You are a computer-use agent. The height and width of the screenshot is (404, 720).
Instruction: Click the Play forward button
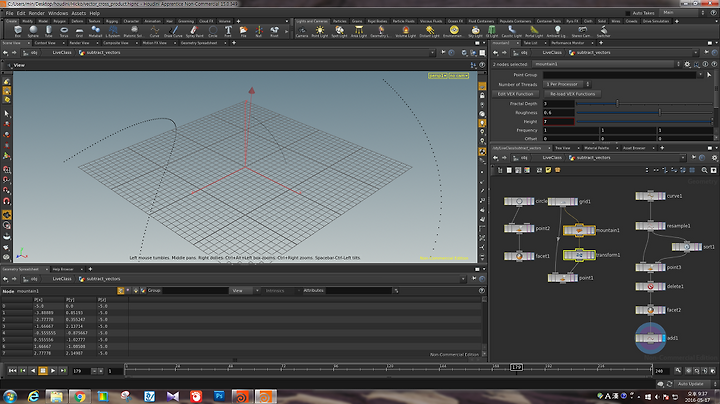[x=53, y=370]
